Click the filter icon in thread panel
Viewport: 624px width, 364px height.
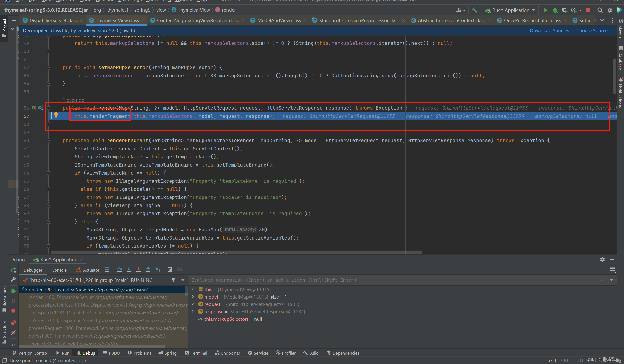pos(173,279)
